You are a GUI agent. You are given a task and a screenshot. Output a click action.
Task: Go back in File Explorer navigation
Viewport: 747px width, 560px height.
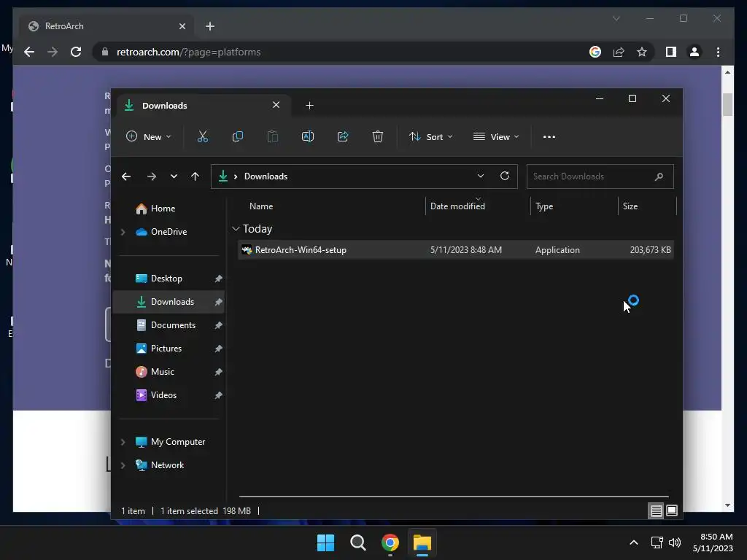pyautogui.click(x=126, y=176)
